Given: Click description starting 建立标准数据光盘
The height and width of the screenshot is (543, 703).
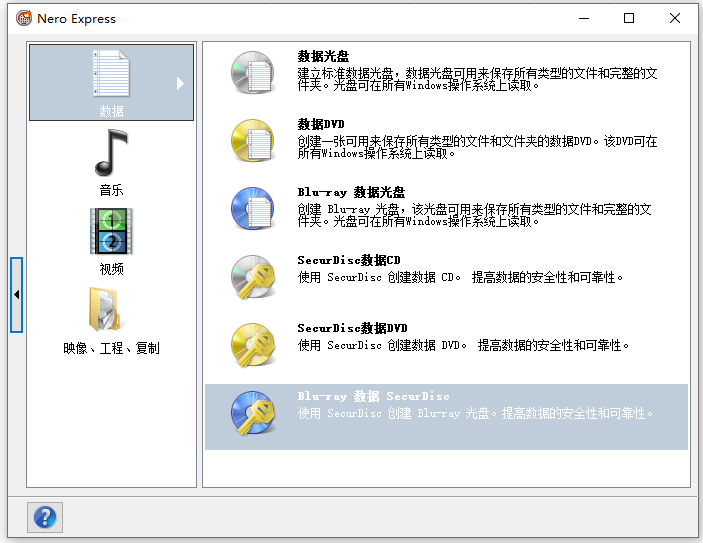Looking at the screenshot, I should click(477, 79).
